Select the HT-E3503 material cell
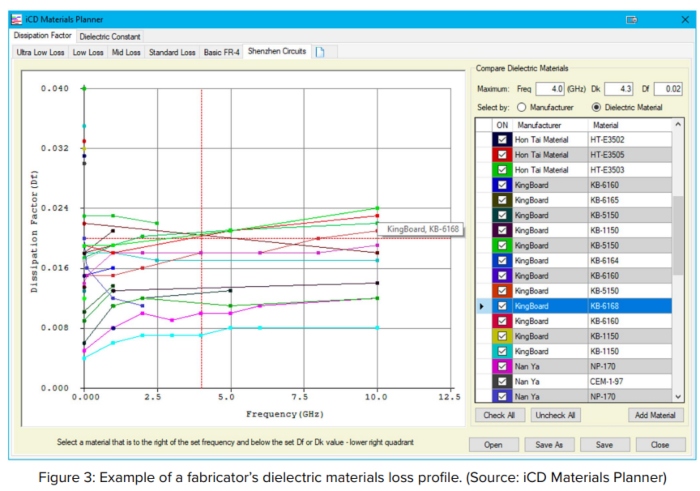 [630, 170]
